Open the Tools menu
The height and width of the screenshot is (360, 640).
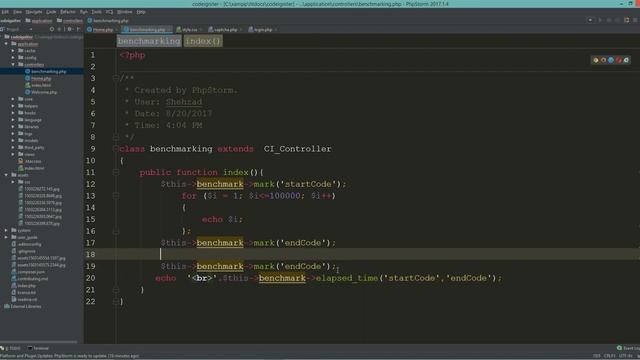coord(97,12)
